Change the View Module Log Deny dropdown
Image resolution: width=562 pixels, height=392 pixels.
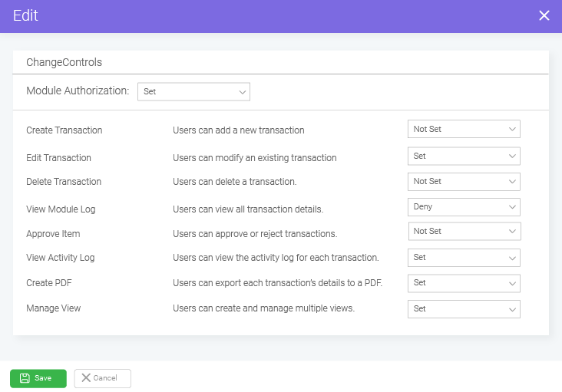pyautogui.click(x=464, y=207)
